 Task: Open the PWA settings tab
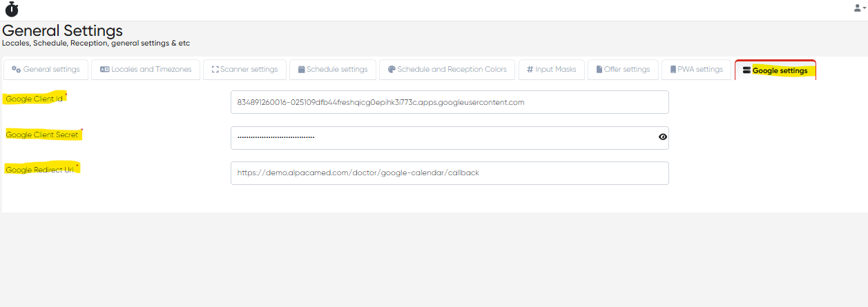coord(696,70)
